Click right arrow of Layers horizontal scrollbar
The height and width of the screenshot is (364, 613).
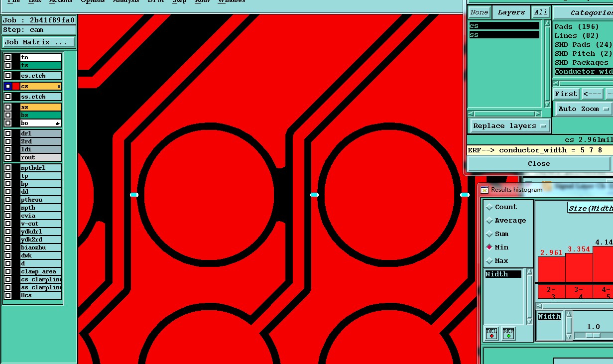(x=538, y=114)
